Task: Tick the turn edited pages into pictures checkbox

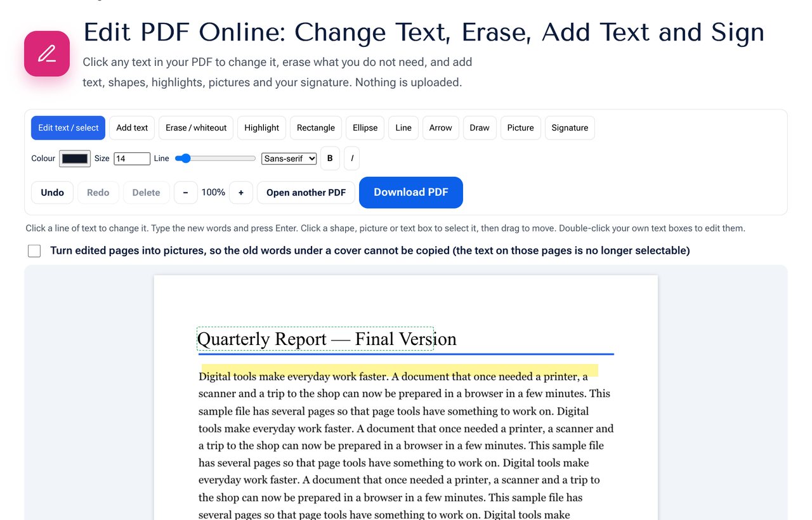Action: click(34, 251)
